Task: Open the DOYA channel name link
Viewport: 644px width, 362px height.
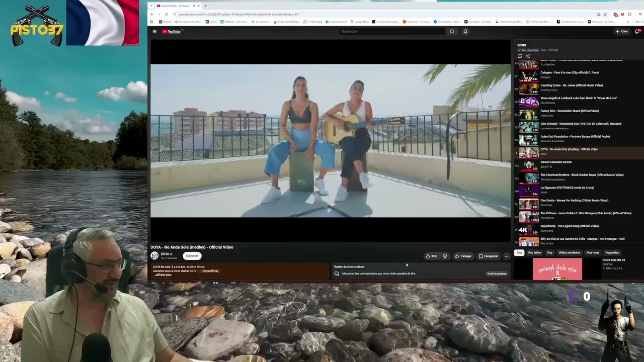Action: coord(165,254)
